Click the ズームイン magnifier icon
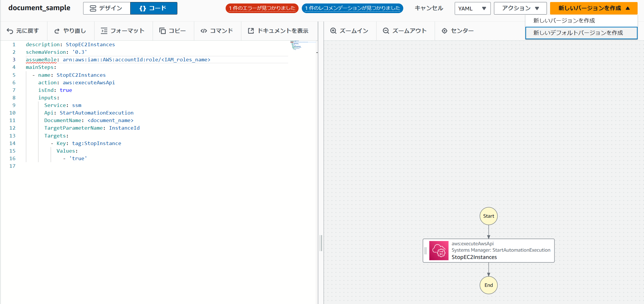 coord(333,31)
